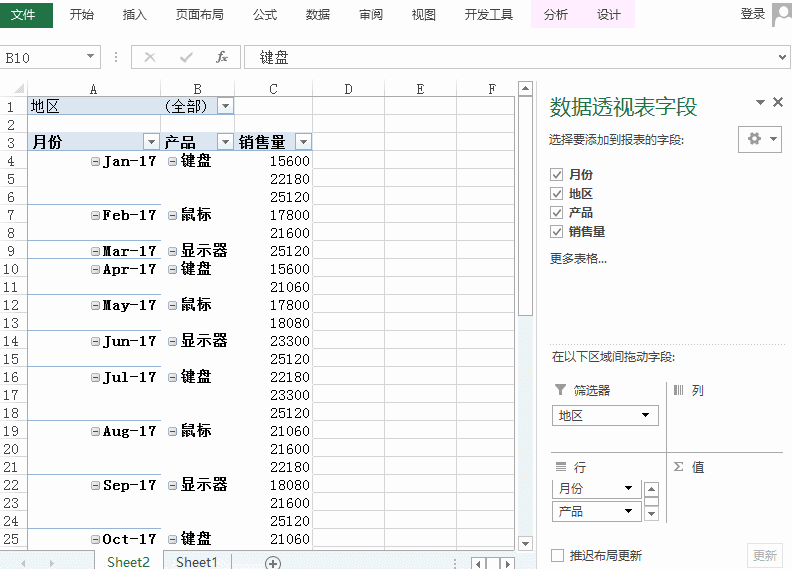Image resolution: width=792 pixels, height=569 pixels.
Task: Open the 文件 menu tab
Action: (x=26, y=15)
